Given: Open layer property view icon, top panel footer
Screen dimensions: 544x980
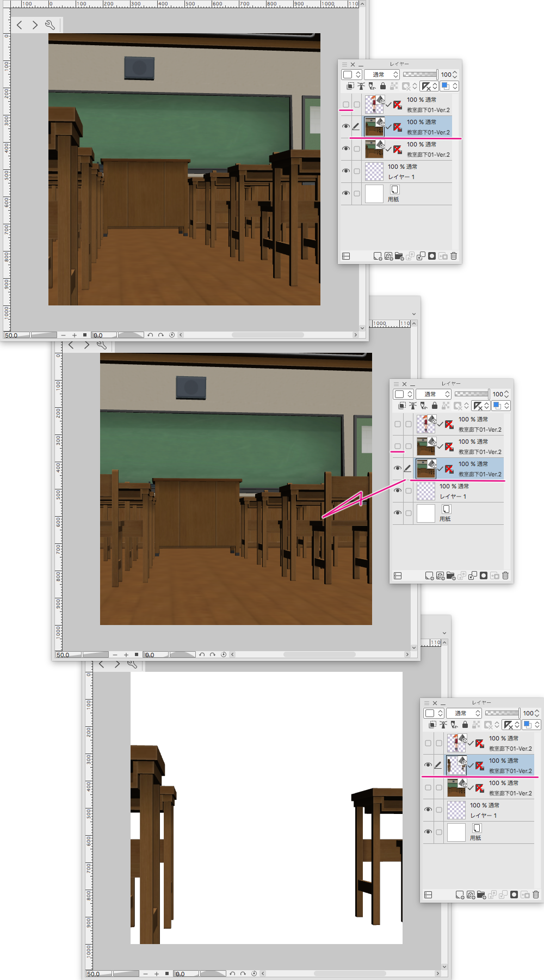Looking at the screenshot, I should [346, 256].
